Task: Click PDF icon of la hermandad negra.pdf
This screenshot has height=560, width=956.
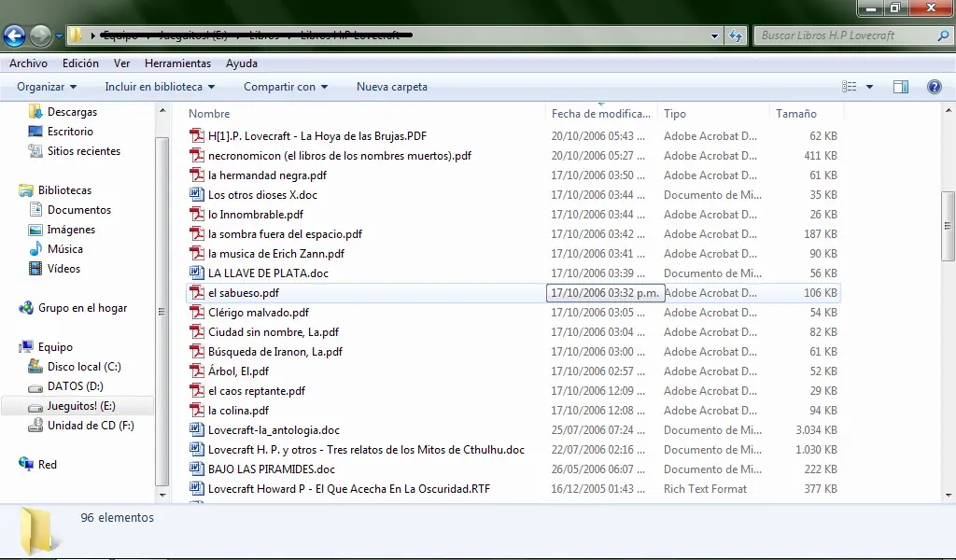Action: click(196, 175)
